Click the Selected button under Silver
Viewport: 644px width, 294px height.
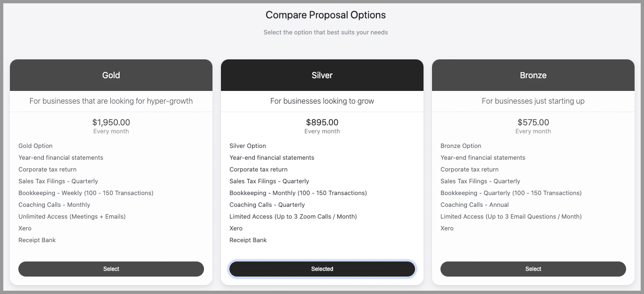322,269
